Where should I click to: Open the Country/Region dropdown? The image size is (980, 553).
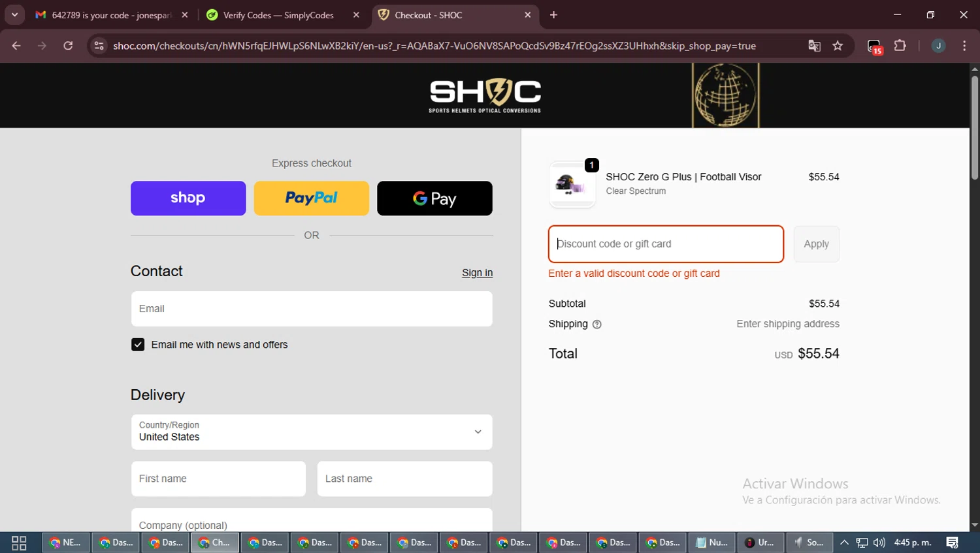click(x=312, y=432)
